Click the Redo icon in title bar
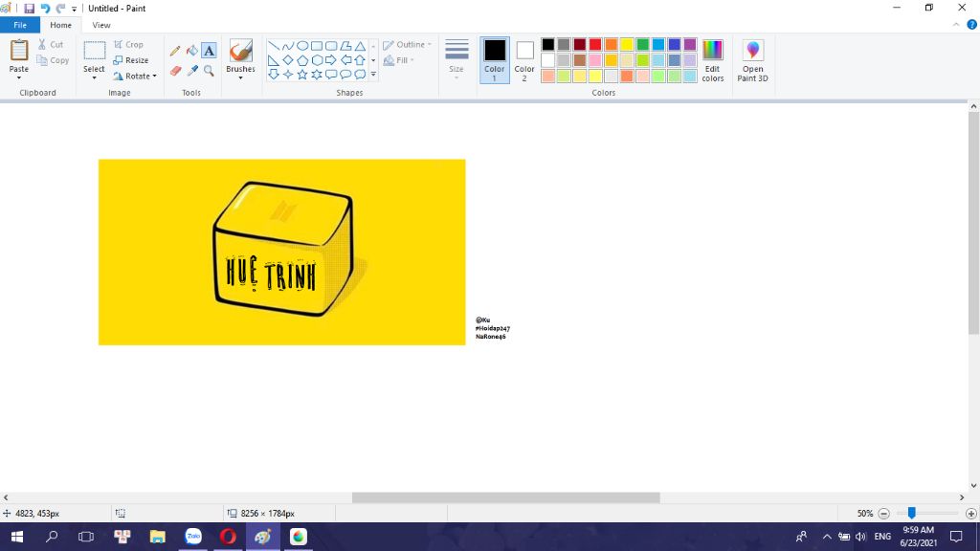Image resolution: width=980 pixels, height=551 pixels. coord(60,8)
